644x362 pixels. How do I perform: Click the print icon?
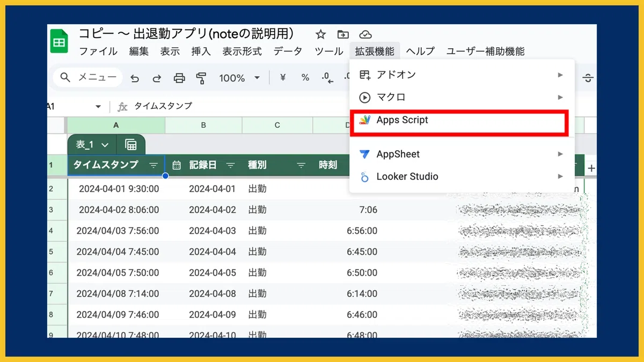(179, 78)
